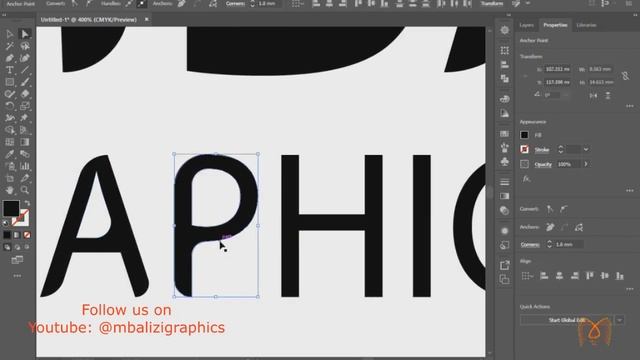
Task: Expand more Transform options three dots
Action: coord(630,106)
